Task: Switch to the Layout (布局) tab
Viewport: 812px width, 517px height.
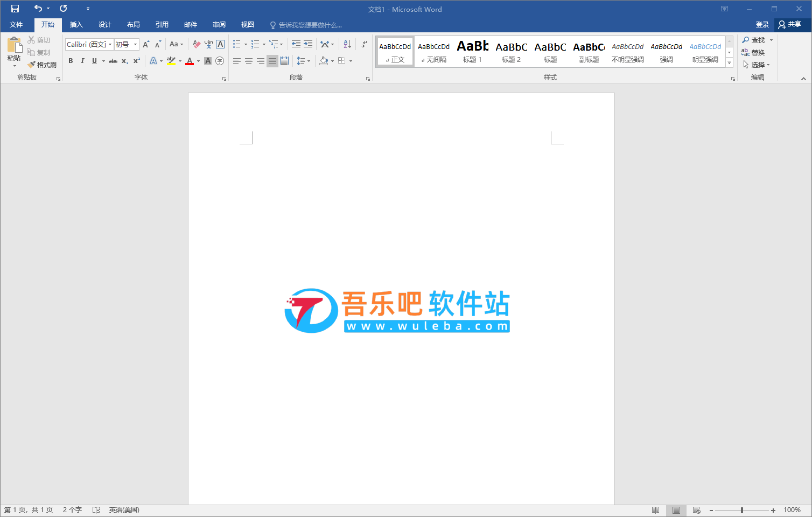Action: pos(134,25)
